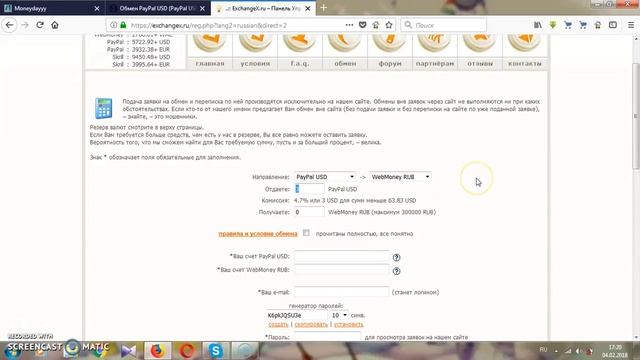Open the контакты menu item
640x360 pixels.
coord(525,64)
